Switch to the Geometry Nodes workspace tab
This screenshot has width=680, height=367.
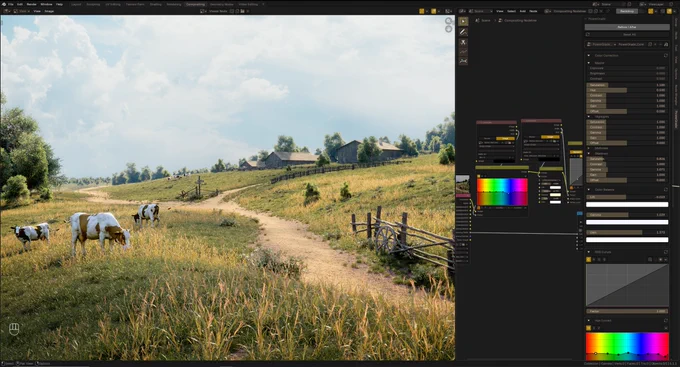pos(222,4)
